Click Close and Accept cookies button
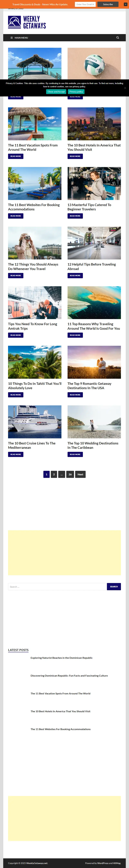 (x=56, y=92)
